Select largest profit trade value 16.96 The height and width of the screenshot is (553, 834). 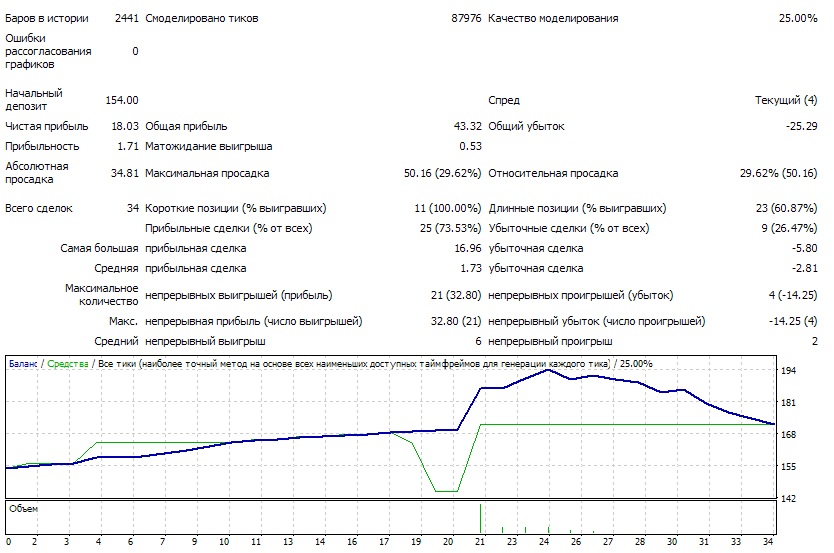(x=468, y=248)
